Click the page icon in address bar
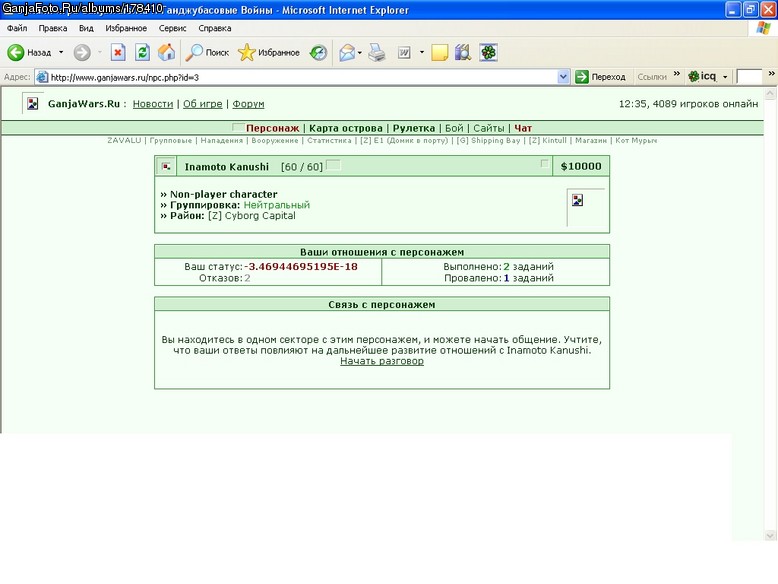778x584 pixels. 42,77
